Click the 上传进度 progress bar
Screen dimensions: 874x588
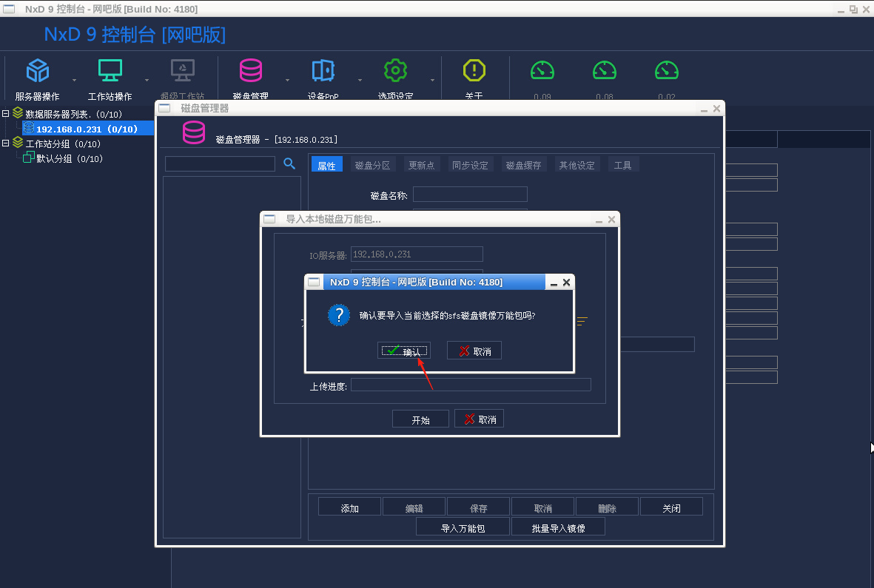coord(471,384)
